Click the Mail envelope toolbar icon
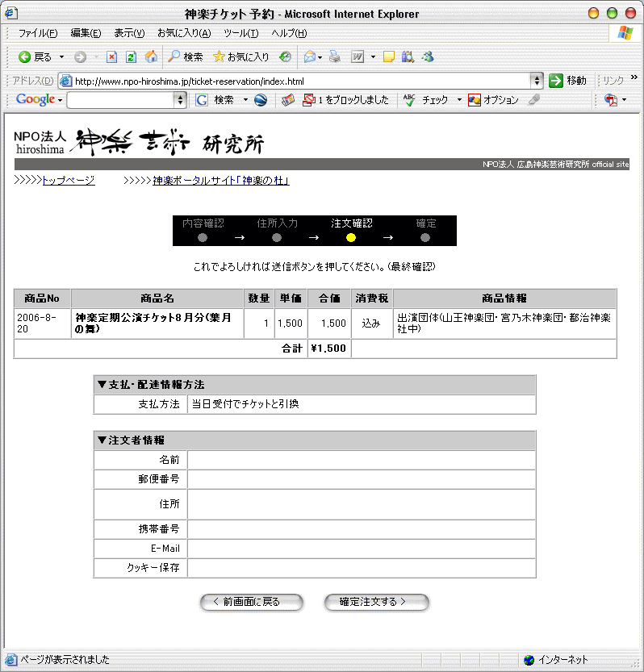This screenshot has height=672, width=644. [310, 56]
